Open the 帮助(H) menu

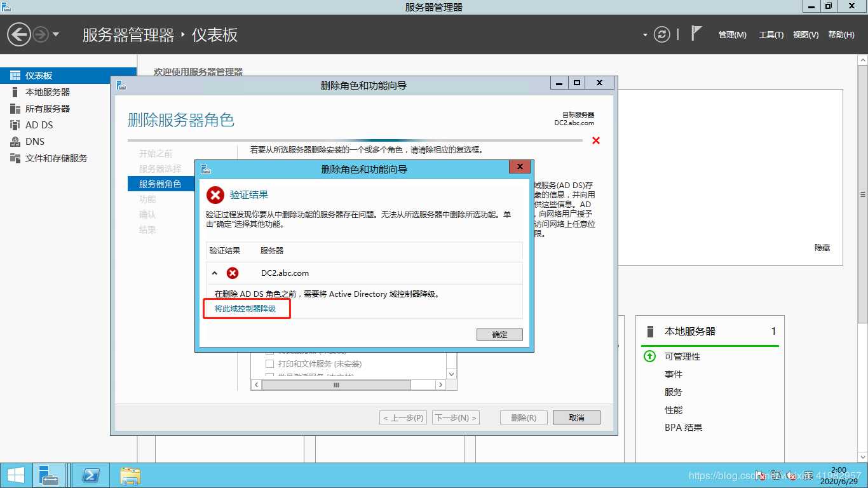[x=841, y=35]
